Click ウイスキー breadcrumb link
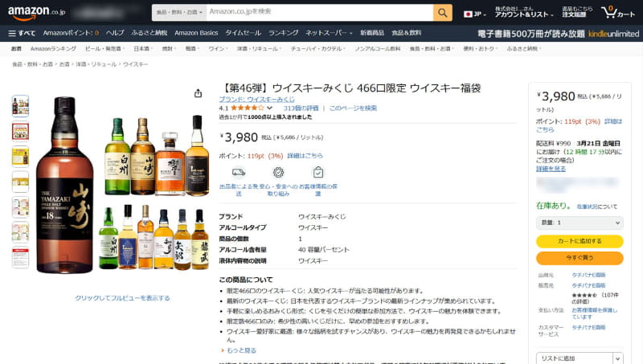This screenshot has height=364, width=643. 135,64
